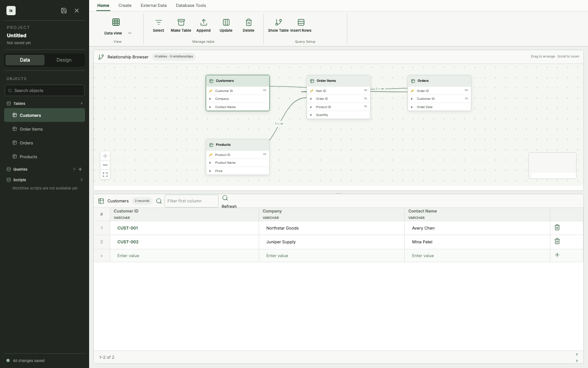Open the External Data tab

(153, 6)
